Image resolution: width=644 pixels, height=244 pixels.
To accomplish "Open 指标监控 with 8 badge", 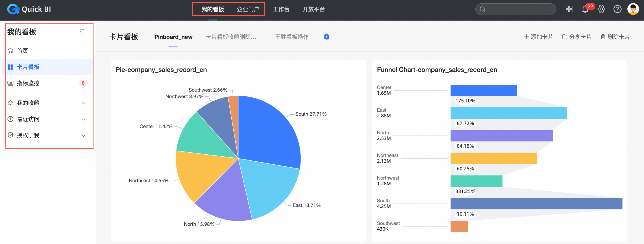I will pos(28,83).
